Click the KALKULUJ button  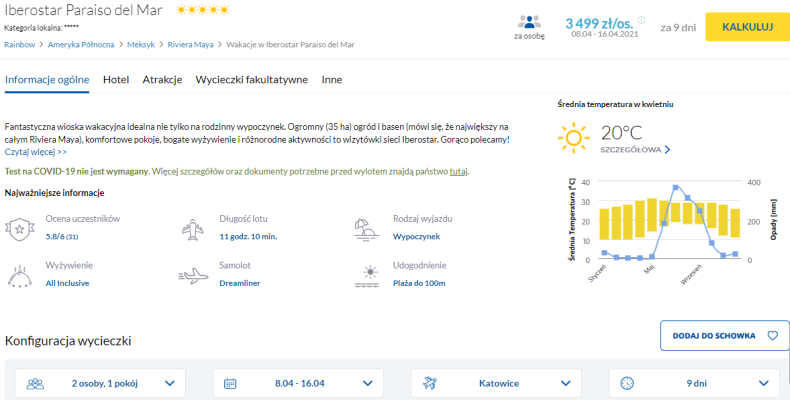point(748,27)
